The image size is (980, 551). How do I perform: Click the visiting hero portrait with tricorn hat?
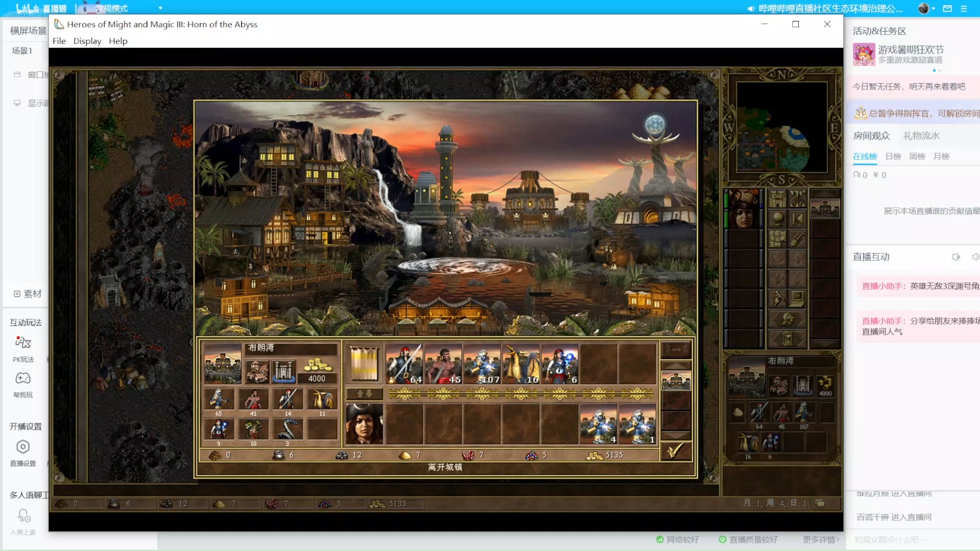364,424
